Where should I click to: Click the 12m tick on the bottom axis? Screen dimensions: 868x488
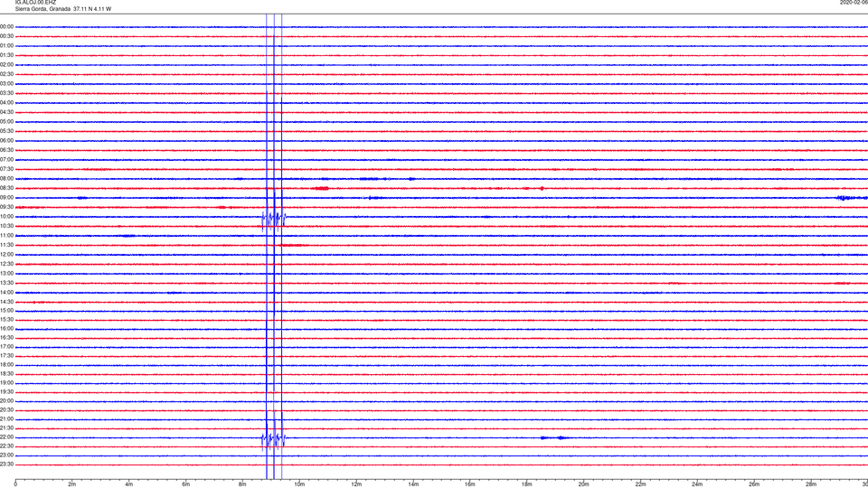click(356, 484)
